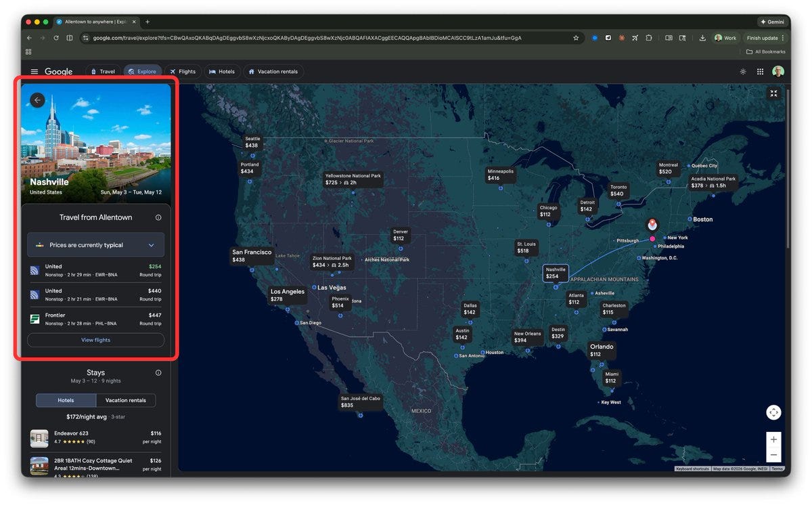Bookmark this page with the star icon
This screenshot has height=505, width=812.
tap(576, 38)
